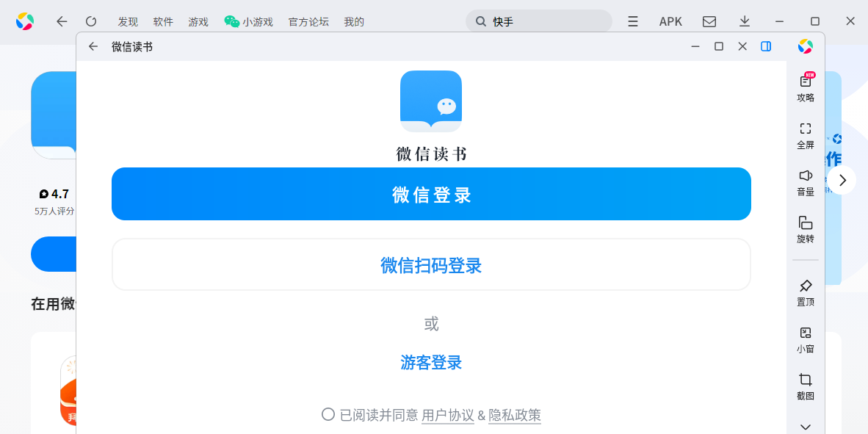
Task: Expand more tools chevron in side toolbar
Action: 806,427
